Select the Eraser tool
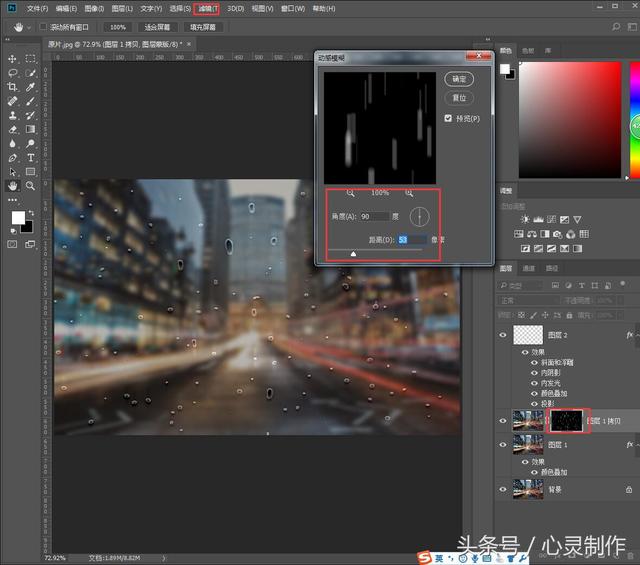The image size is (640, 565). point(13,129)
